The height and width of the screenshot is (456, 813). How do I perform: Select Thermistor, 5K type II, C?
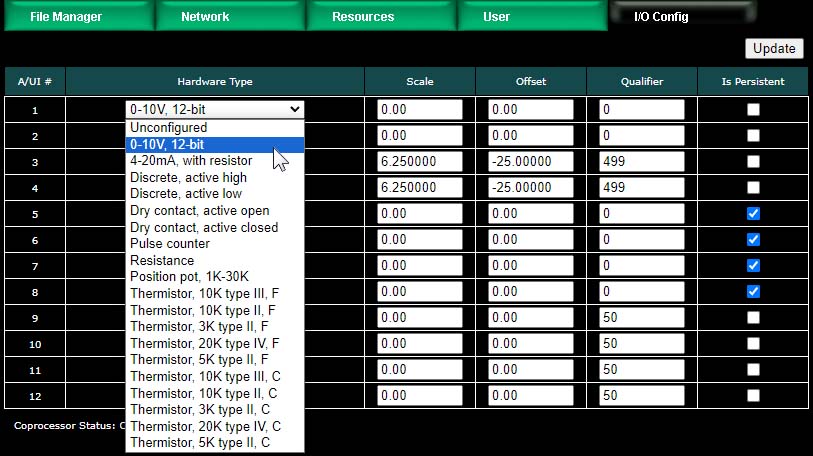[200, 443]
